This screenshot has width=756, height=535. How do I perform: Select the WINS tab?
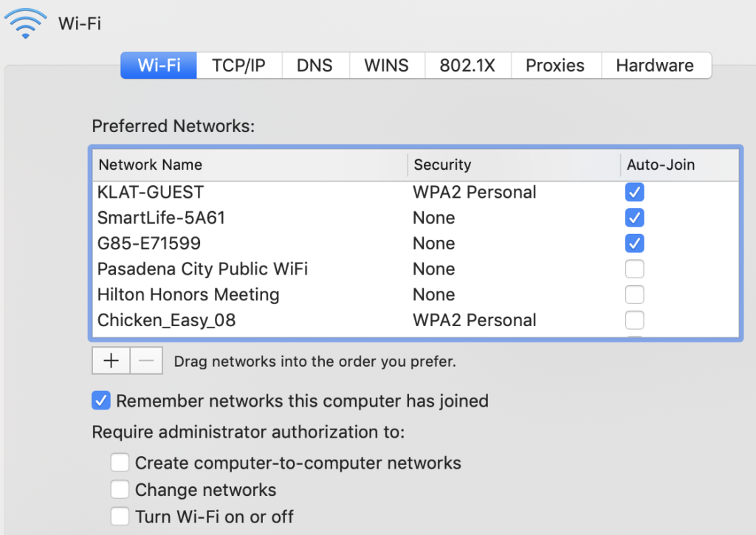(387, 66)
